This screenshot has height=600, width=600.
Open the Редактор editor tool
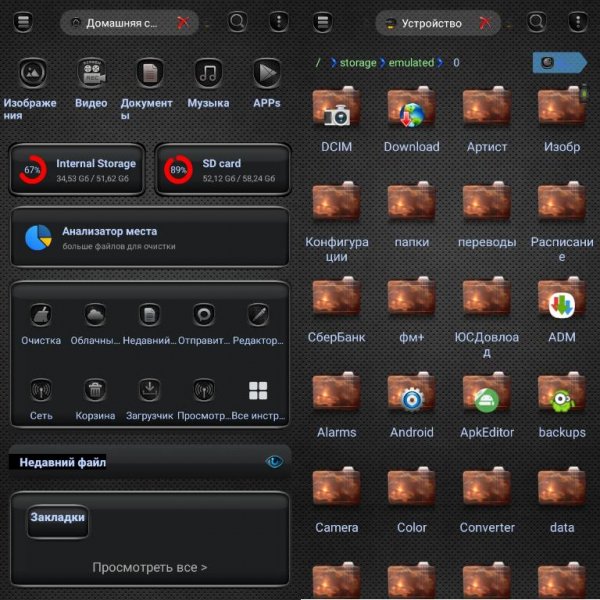tap(258, 315)
